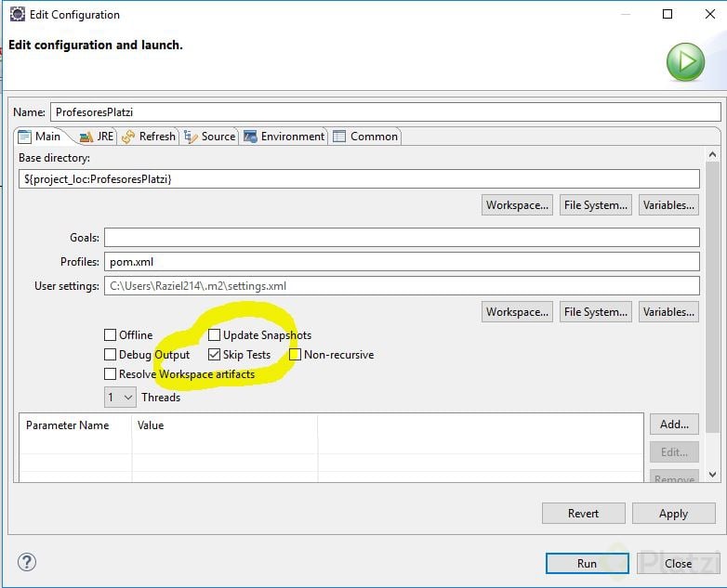Close the Edit Configuration dialog window
Image resolution: width=727 pixels, height=588 pixels.
point(710,14)
